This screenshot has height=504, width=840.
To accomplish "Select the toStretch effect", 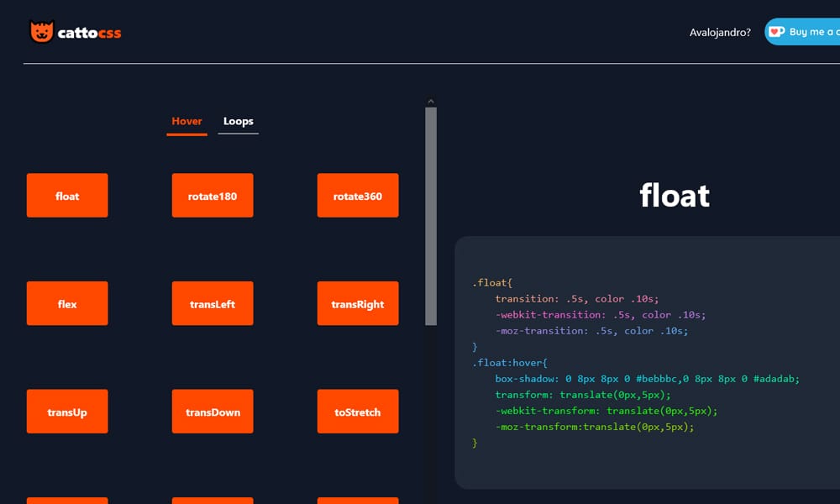I will coord(358,412).
